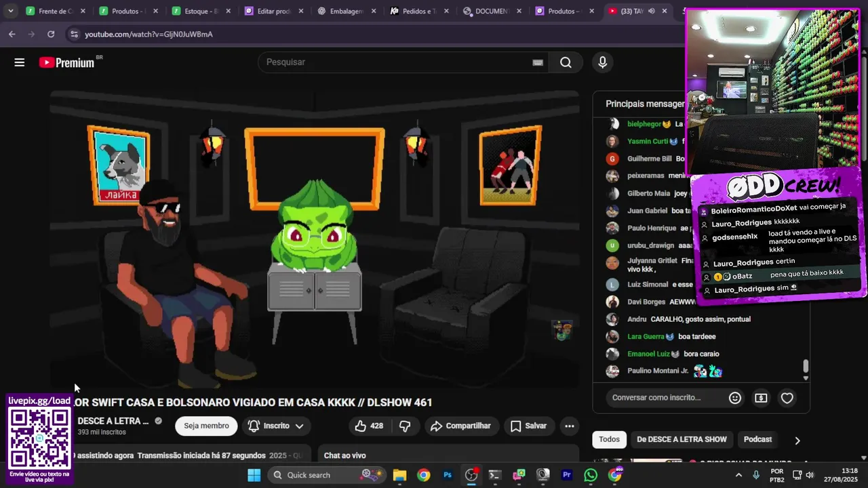Viewport: 868px width, 488px height.
Task: Click the search magnifier button
Action: pos(566,62)
